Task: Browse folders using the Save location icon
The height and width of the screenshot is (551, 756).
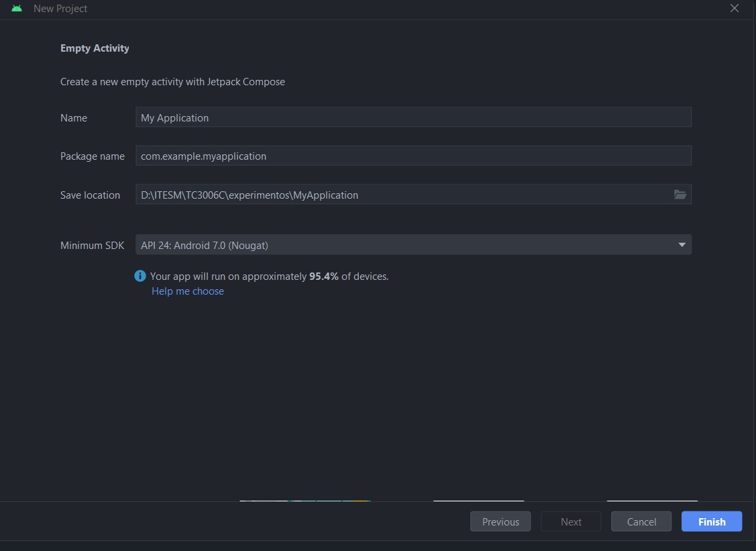Action: 680,195
